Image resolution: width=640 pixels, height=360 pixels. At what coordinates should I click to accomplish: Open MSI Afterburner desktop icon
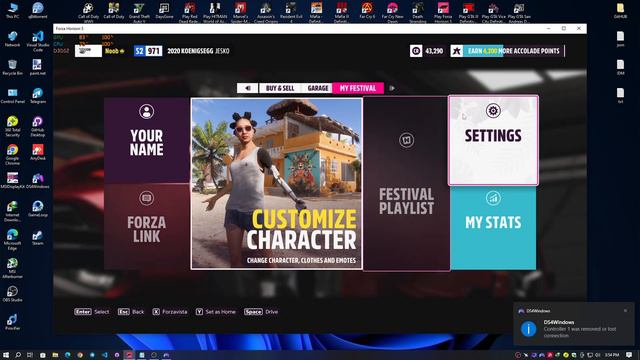coord(13,267)
